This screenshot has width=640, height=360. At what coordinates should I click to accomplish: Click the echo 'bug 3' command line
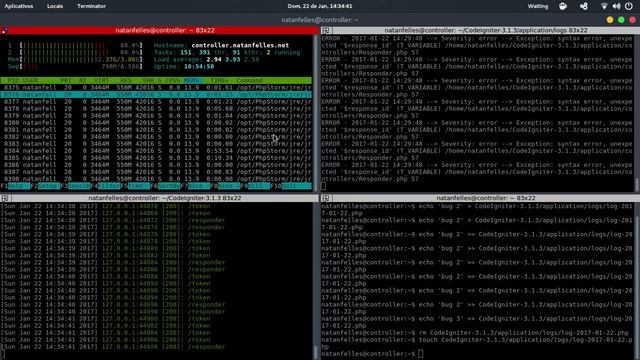(x=477, y=322)
